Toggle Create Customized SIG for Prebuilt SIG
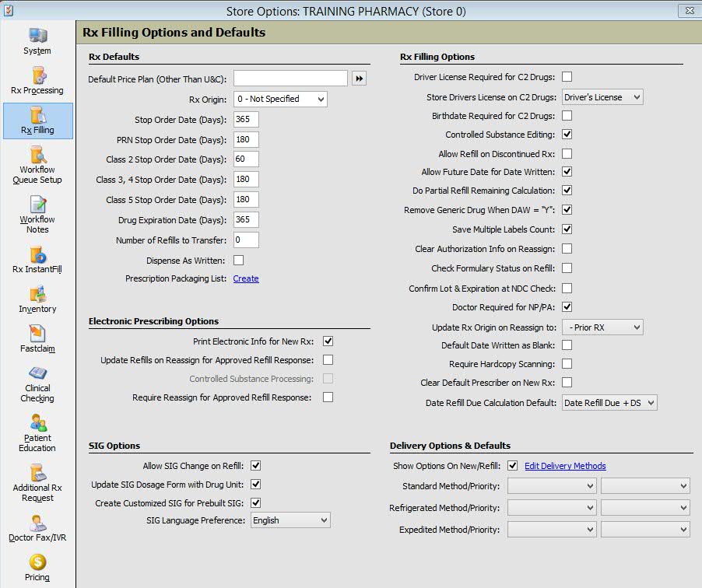 point(255,503)
